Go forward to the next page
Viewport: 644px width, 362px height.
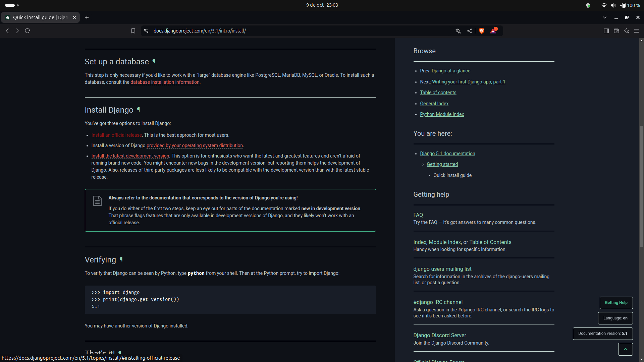click(x=17, y=31)
